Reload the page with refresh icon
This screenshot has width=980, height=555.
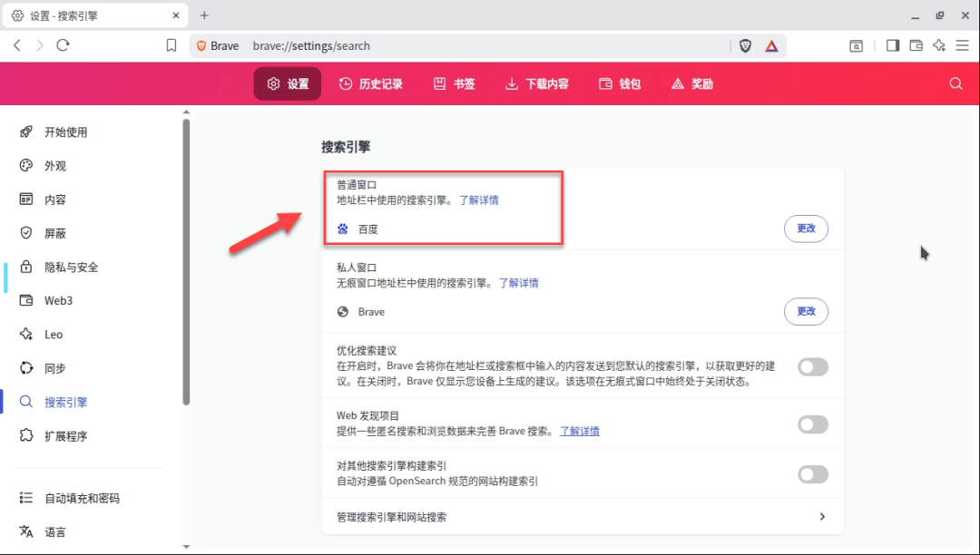[x=63, y=45]
